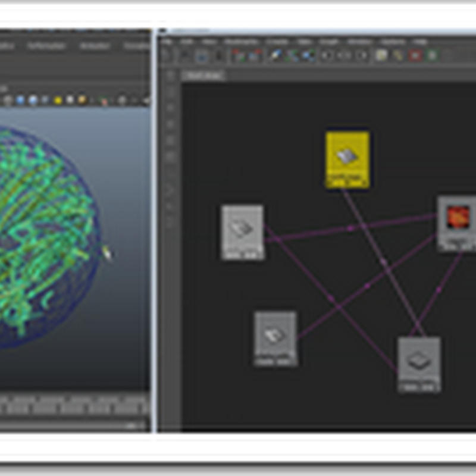Select the gray node below the left gray node
Viewport: 476px width, 476px height.
(275, 339)
